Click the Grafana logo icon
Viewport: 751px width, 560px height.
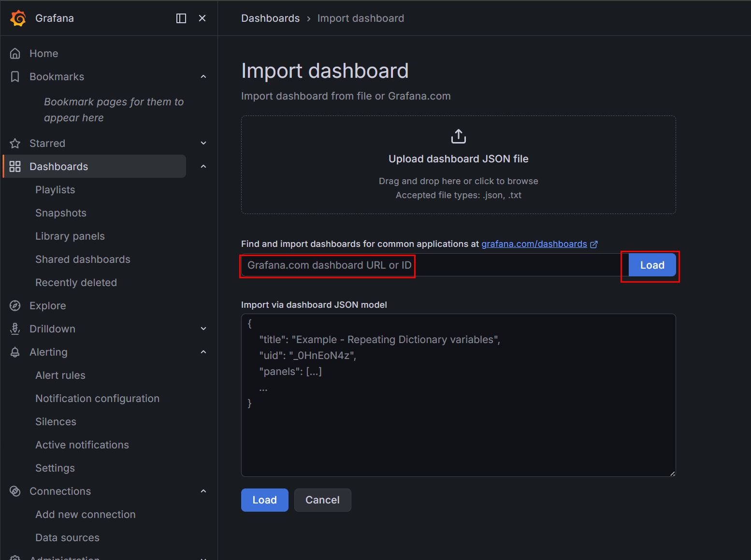pos(18,18)
